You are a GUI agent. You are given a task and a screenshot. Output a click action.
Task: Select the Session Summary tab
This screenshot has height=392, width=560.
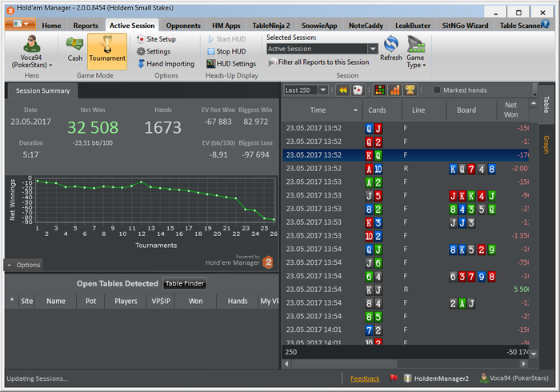tap(43, 90)
